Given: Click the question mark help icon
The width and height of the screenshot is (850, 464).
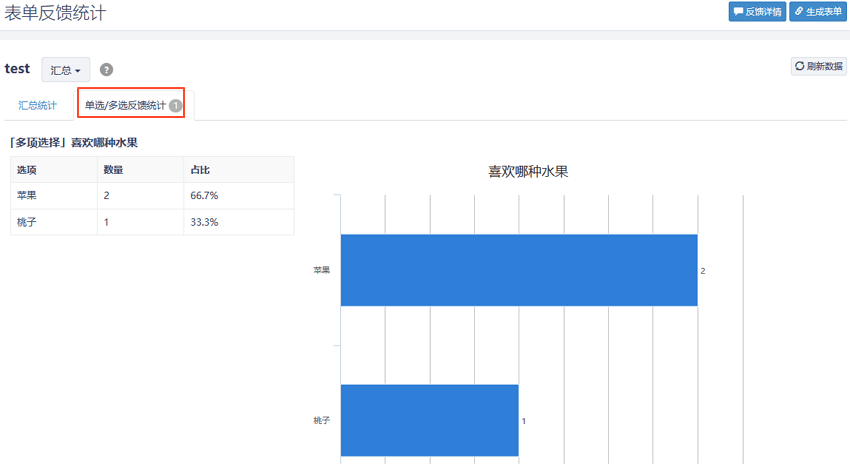Looking at the screenshot, I should pos(106,69).
